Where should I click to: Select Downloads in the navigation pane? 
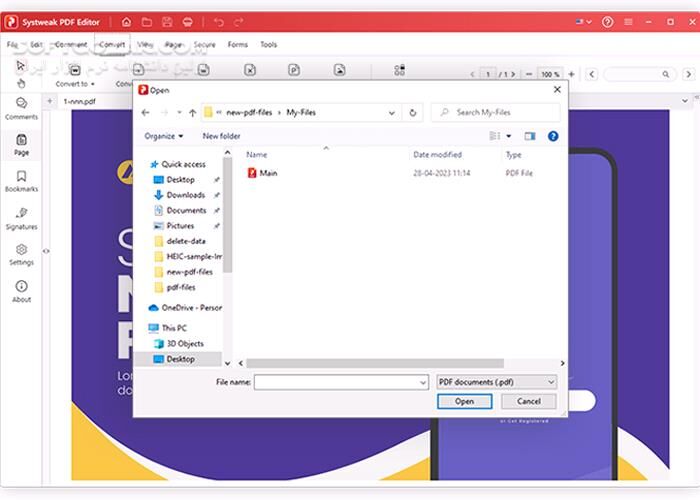(181, 195)
